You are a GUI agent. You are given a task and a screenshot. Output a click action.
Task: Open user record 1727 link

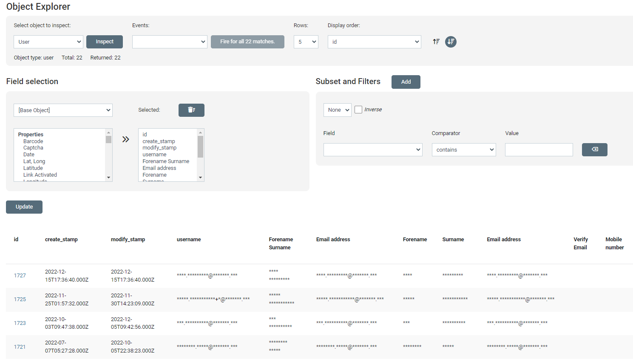click(20, 276)
